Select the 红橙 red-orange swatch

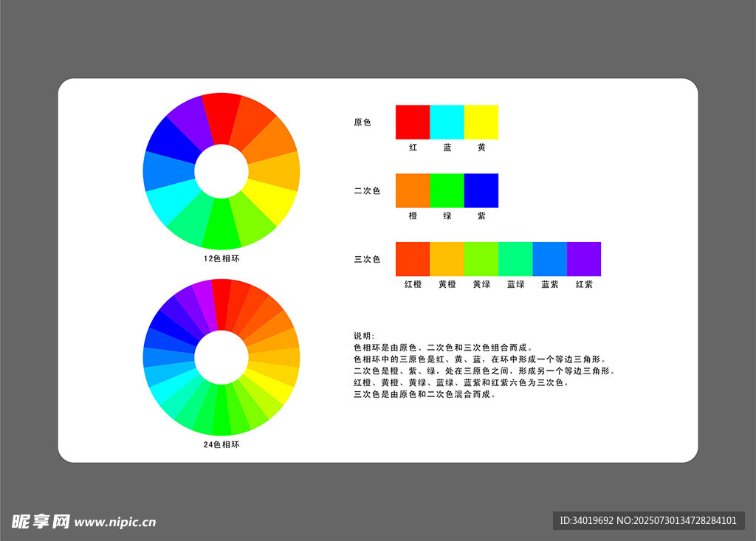click(x=412, y=259)
